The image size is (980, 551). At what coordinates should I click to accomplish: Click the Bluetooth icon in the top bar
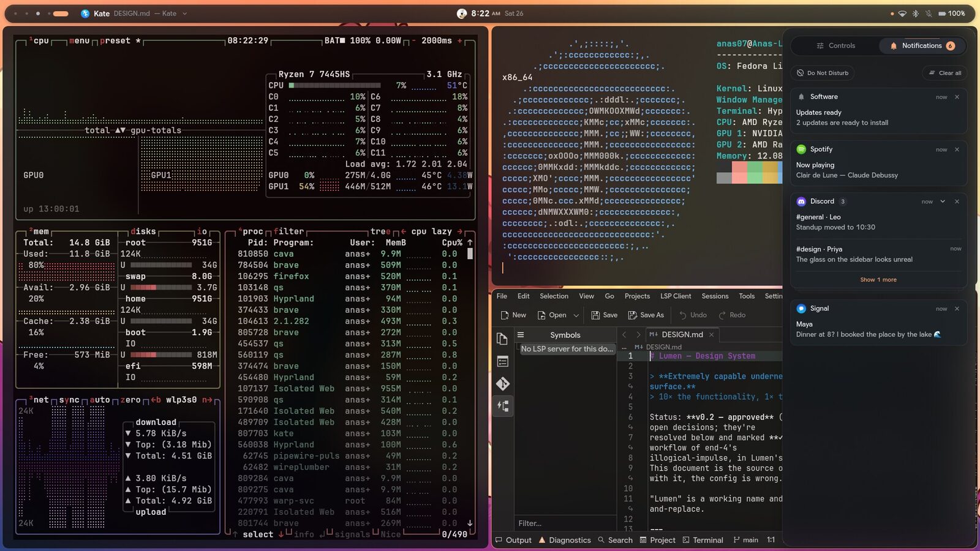coord(916,13)
